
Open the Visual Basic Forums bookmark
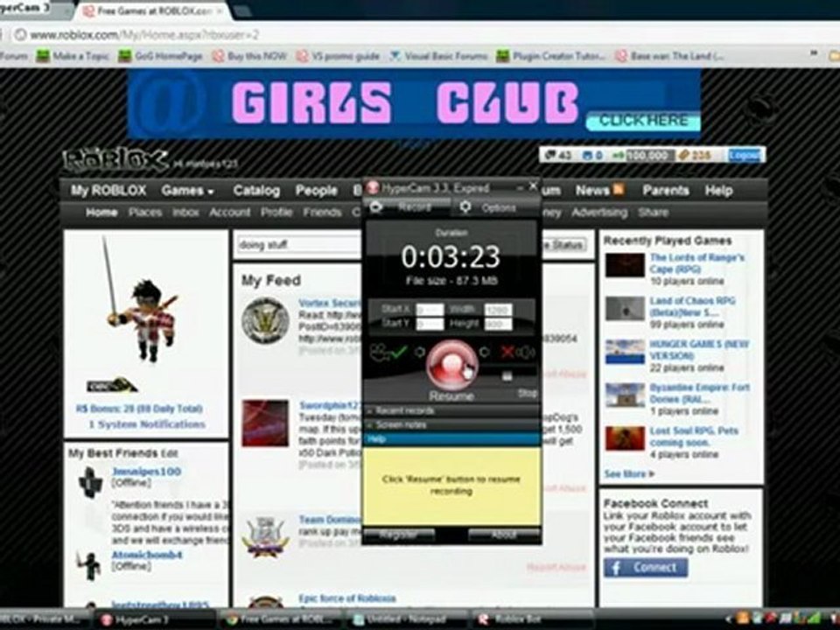click(438, 56)
